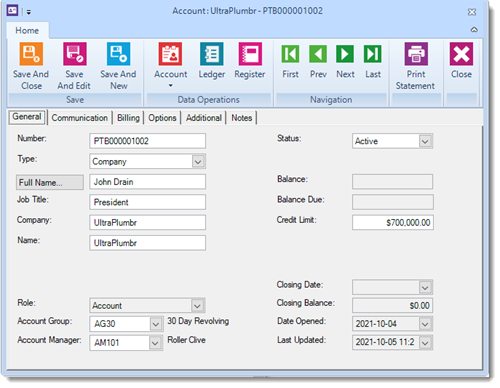Click the Number field PTB000001002
The image size is (500, 388).
(x=147, y=141)
